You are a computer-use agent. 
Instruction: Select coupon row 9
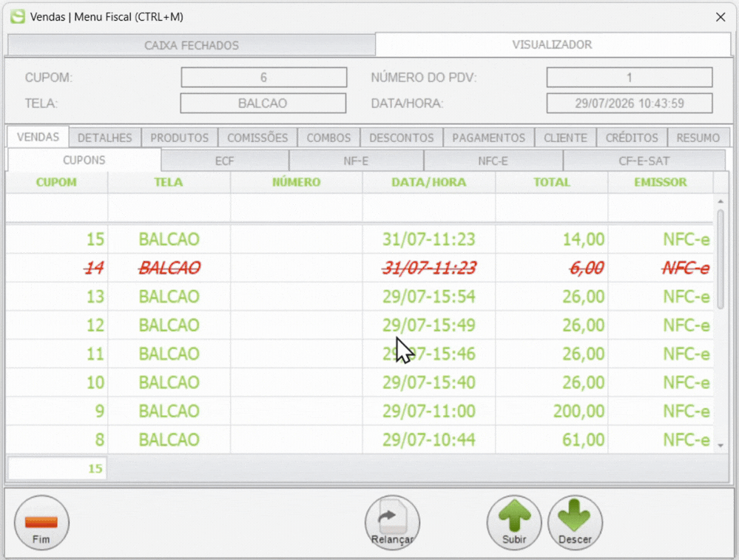(359, 411)
